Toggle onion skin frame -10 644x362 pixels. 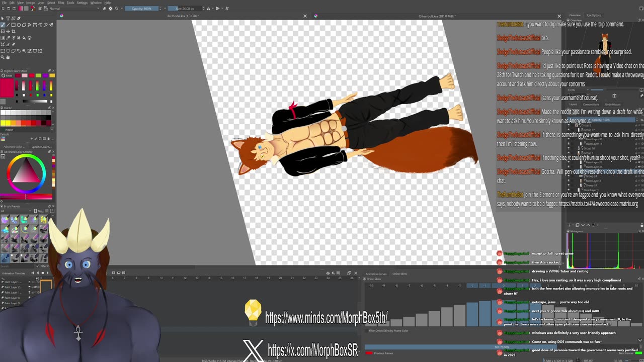tap(371, 286)
